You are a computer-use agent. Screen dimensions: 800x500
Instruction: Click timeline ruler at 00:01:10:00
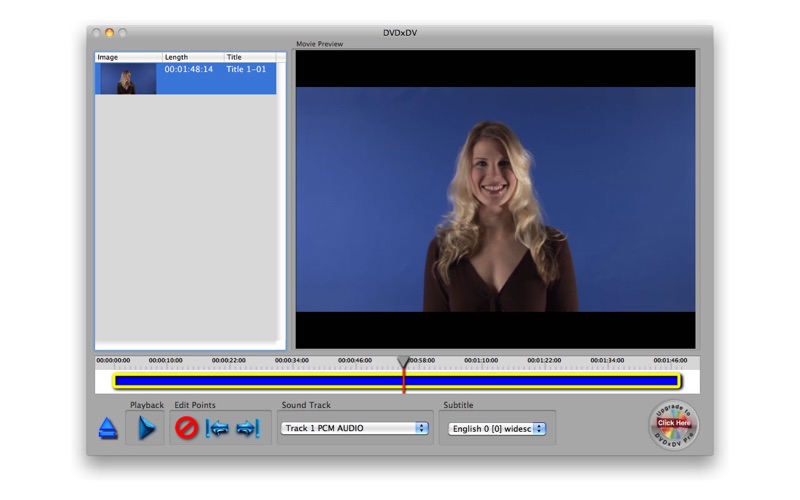pos(481,360)
